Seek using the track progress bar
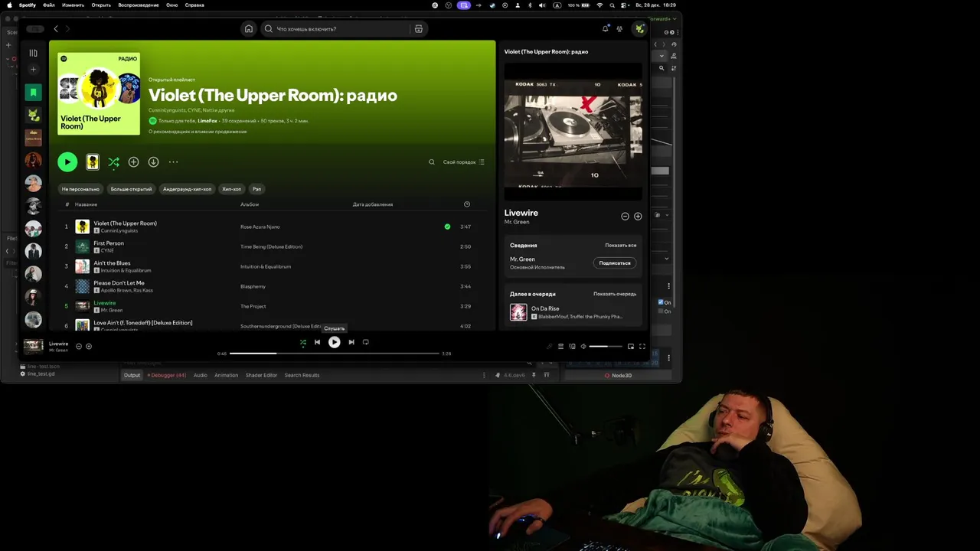This screenshot has width=980, height=551. pyautogui.click(x=335, y=354)
